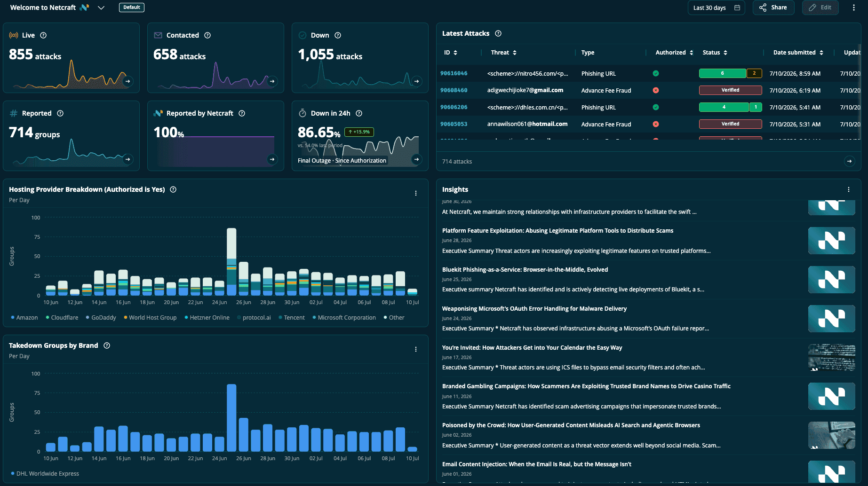Open Live attacks arrow button
This screenshot has height=486, width=868.
point(127,81)
